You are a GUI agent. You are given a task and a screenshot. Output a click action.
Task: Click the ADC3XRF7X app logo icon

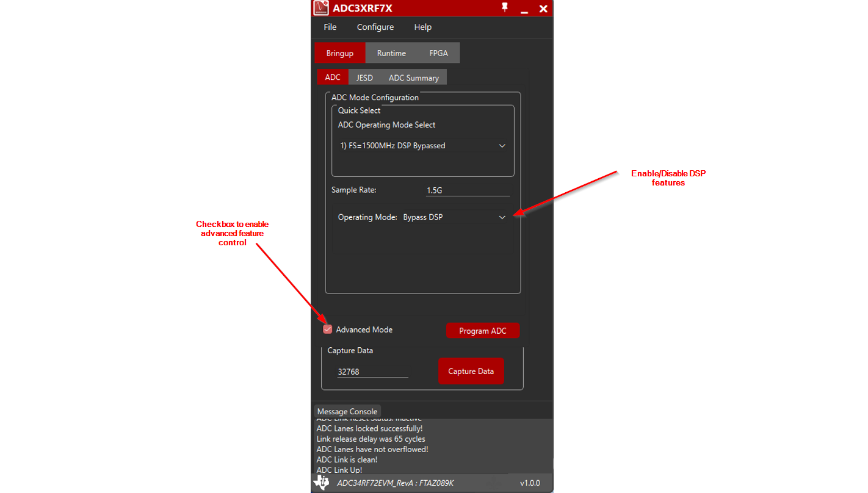pyautogui.click(x=321, y=8)
